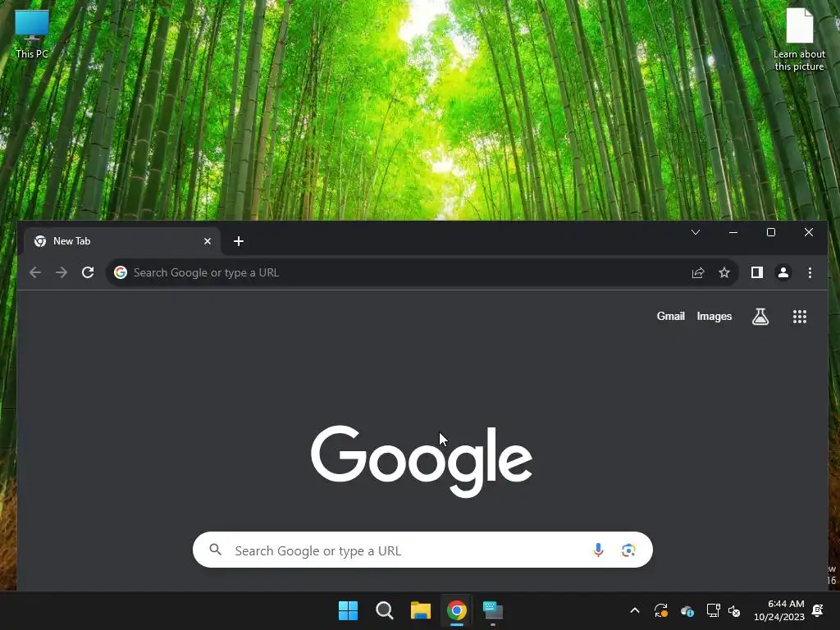The image size is (840, 630).
Task: Open notifications bell in taskbar
Action: coord(818,610)
